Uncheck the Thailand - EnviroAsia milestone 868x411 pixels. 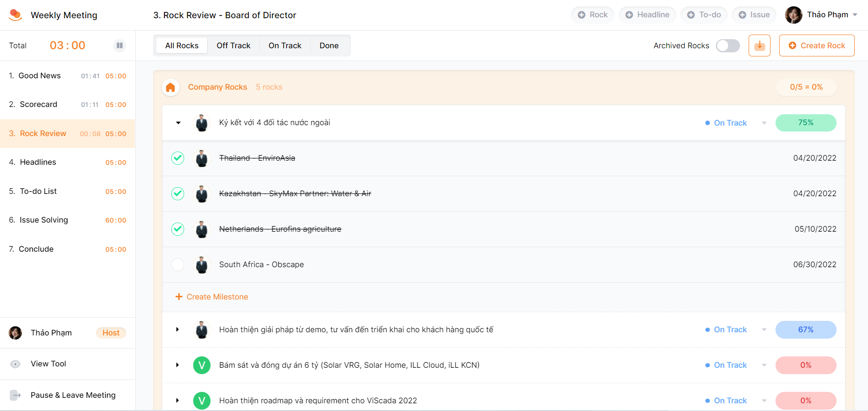(178, 158)
